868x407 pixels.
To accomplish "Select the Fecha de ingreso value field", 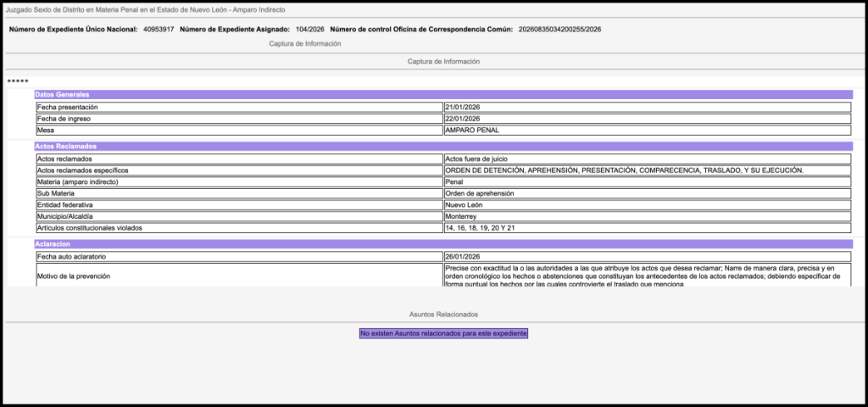I will point(647,119).
